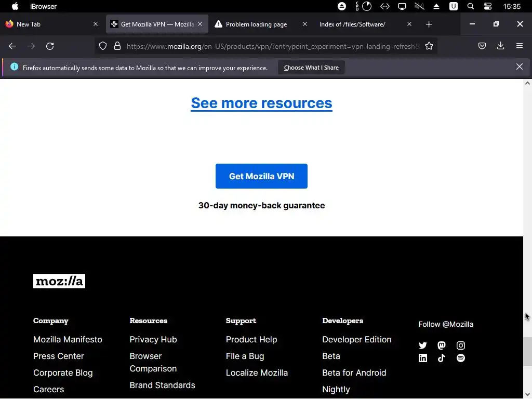
Task: Click the vertical scrollbar thumb
Action: [x=527, y=352]
